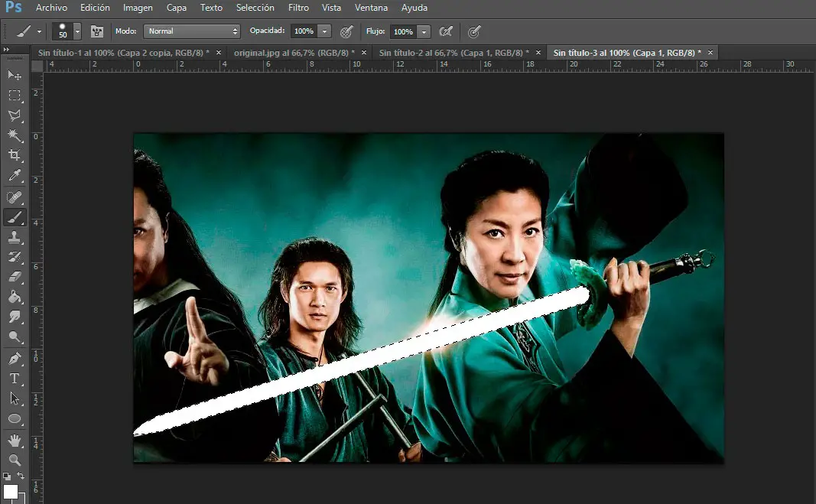The image size is (816, 504).
Task: Select the Magic Wand tool
Action: [15, 135]
